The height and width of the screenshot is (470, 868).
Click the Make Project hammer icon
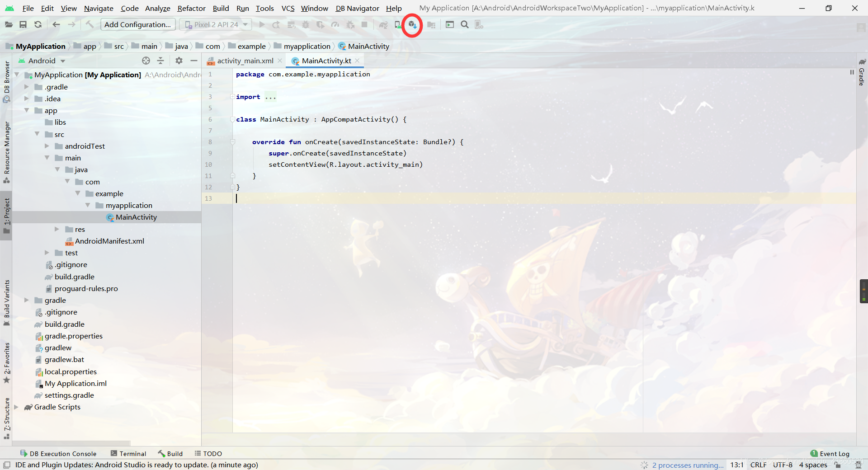(90, 24)
